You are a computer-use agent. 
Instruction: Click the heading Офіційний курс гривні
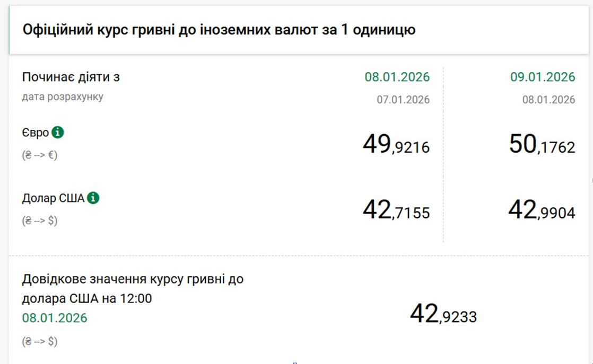pos(219,30)
